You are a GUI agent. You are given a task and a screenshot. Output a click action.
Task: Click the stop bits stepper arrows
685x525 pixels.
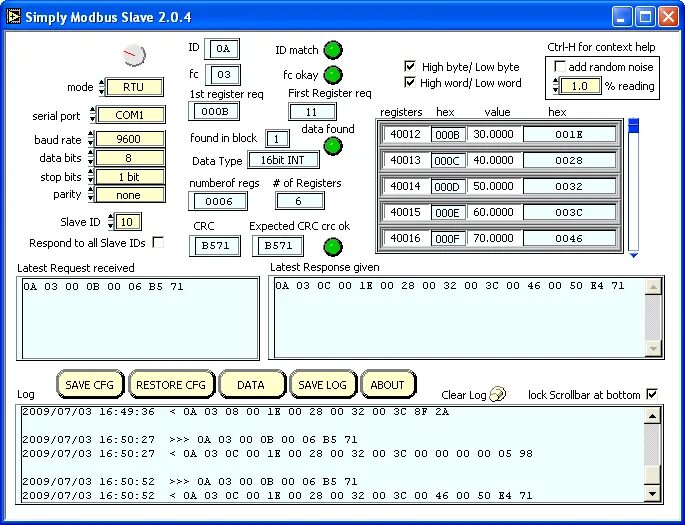(x=90, y=176)
